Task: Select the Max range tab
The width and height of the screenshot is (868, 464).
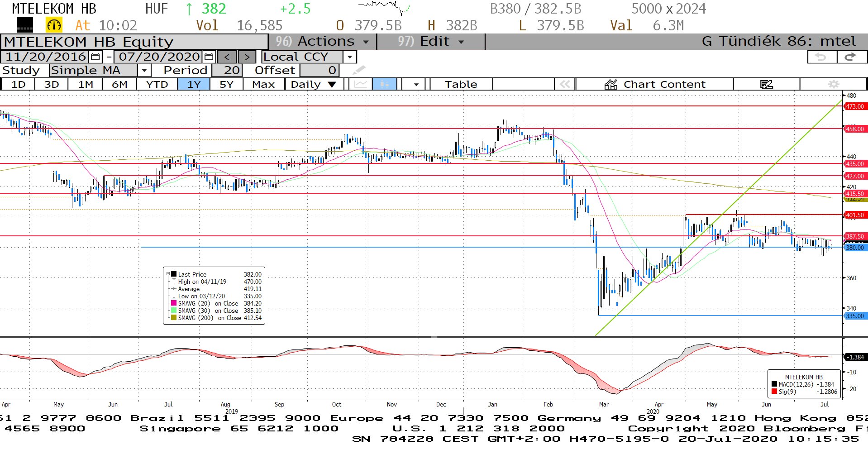Action: tap(263, 84)
